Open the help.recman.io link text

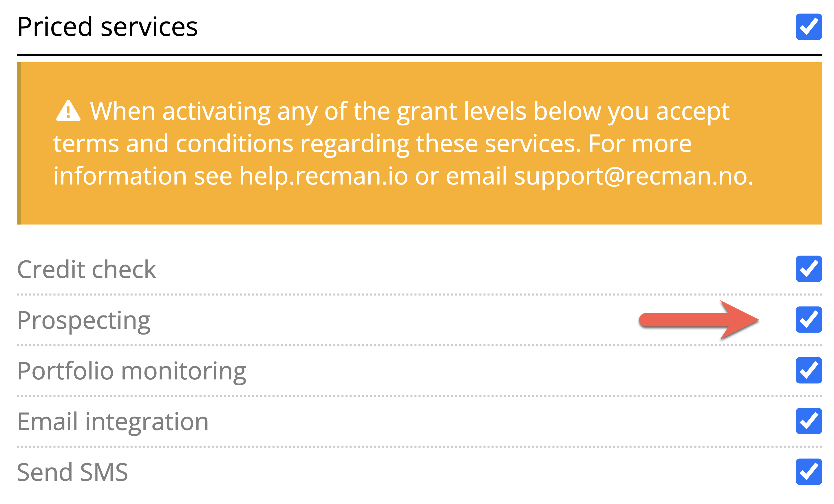(323, 176)
